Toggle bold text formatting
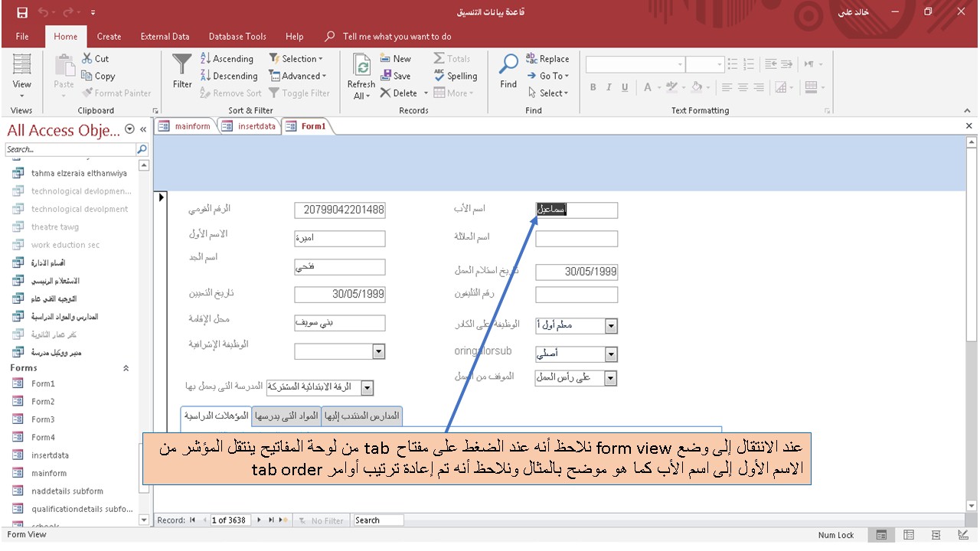This screenshot has width=980, height=551. 593,87
